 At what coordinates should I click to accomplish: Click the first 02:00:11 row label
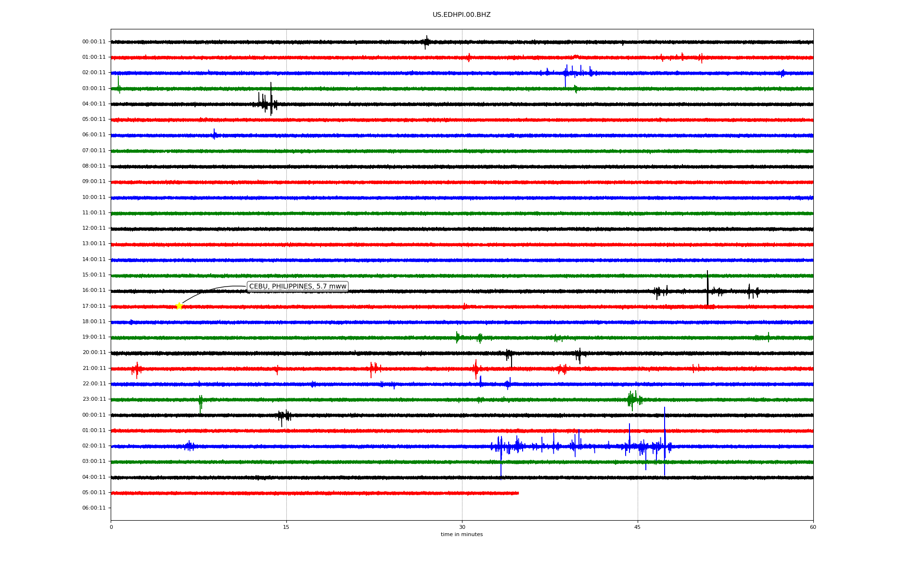tap(94, 73)
